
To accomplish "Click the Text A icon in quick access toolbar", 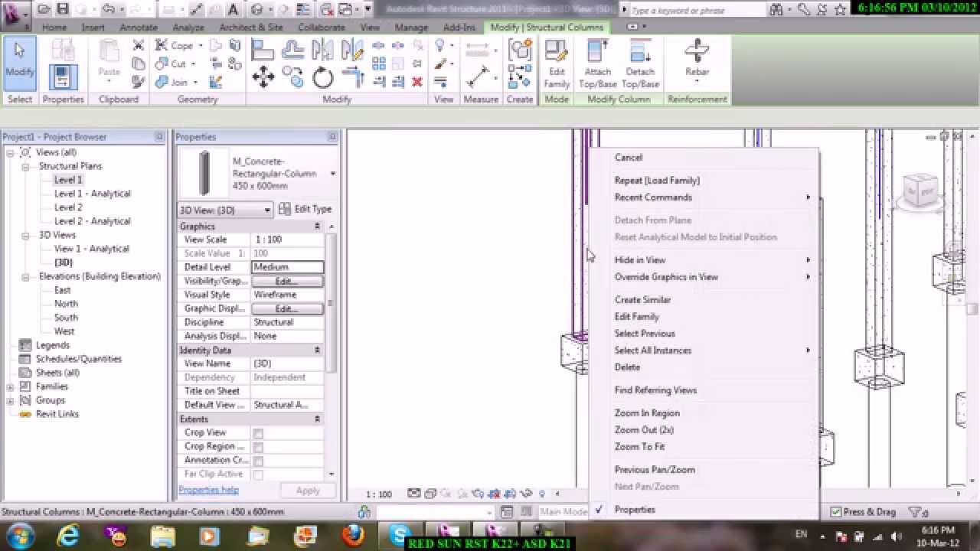I will point(234,9).
